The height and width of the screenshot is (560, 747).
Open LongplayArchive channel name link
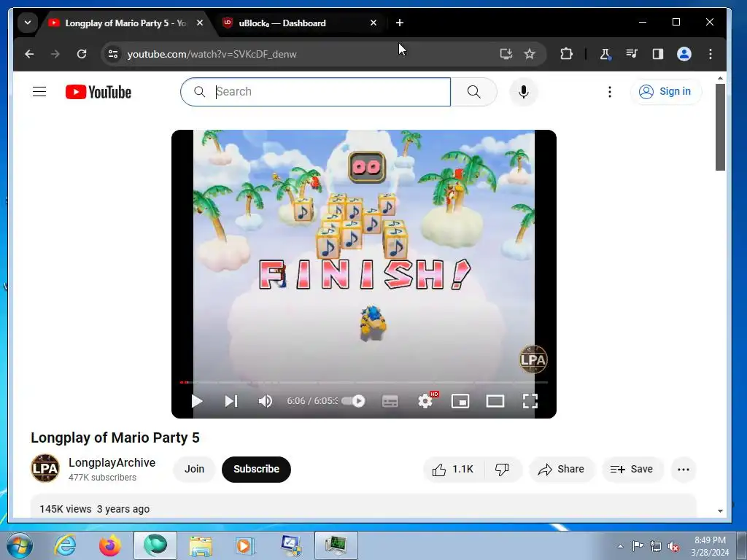[x=112, y=462]
